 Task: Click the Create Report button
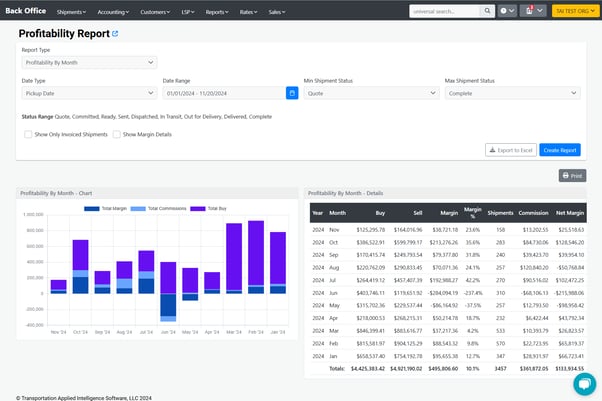coord(560,150)
